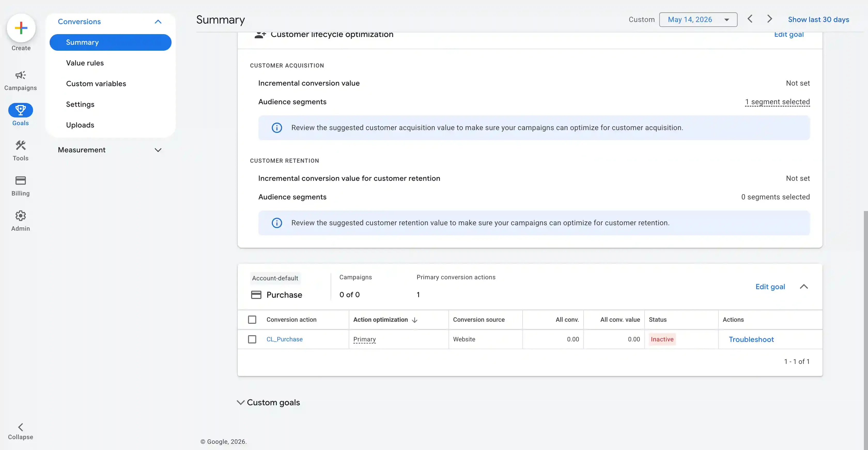Click Show last 30 days link
This screenshot has width=868, height=450.
818,20
